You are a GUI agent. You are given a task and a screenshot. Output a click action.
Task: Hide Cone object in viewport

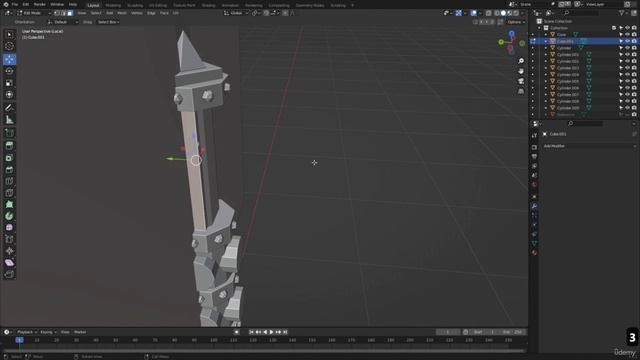click(x=627, y=35)
